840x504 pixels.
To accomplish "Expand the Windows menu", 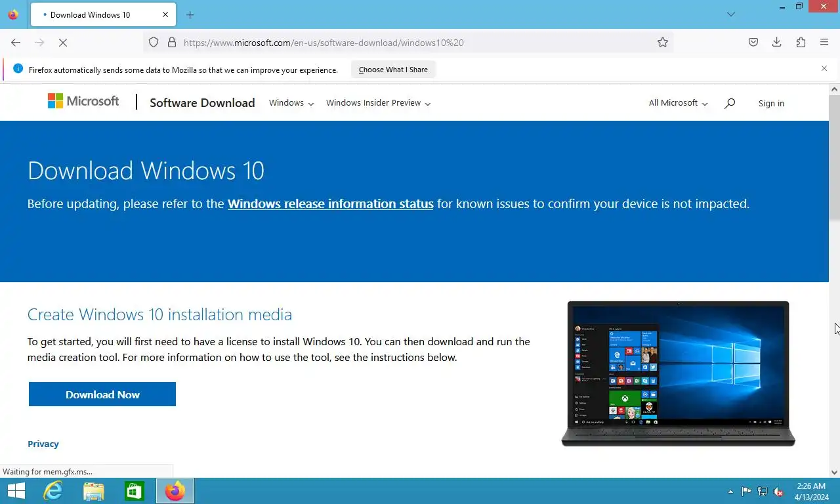I will click(x=291, y=103).
